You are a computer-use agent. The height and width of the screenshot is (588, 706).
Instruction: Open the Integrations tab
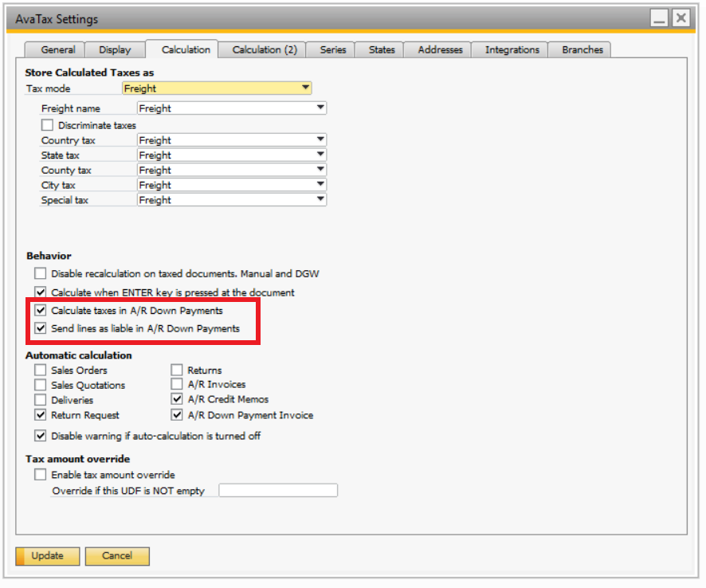[x=510, y=50]
